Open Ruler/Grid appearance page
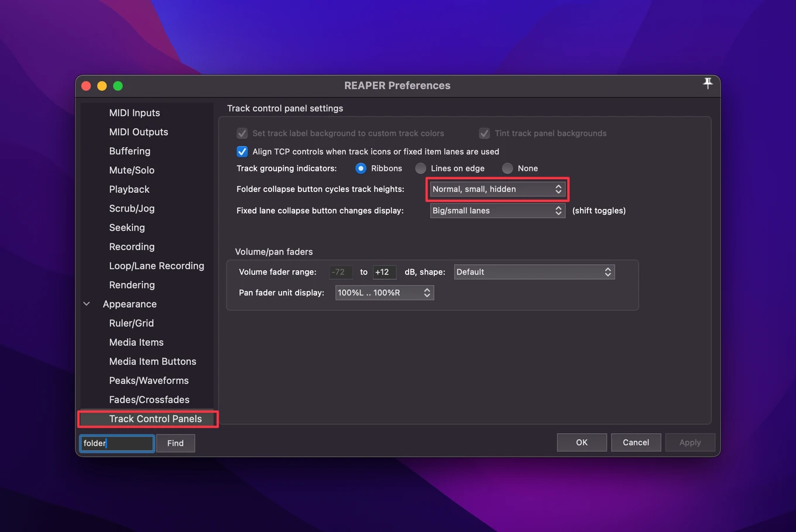The height and width of the screenshot is (532, 796). click(132, 323)
